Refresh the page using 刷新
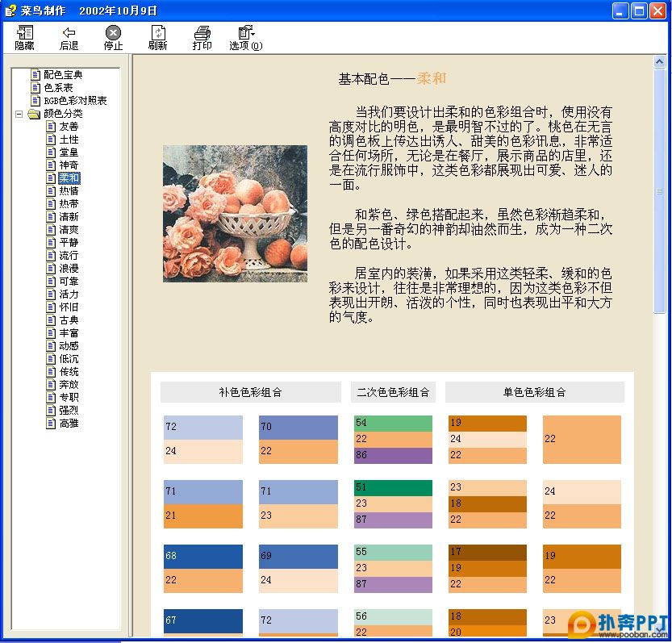This screenshot has width=672, height=643. [x=158, y=38]
